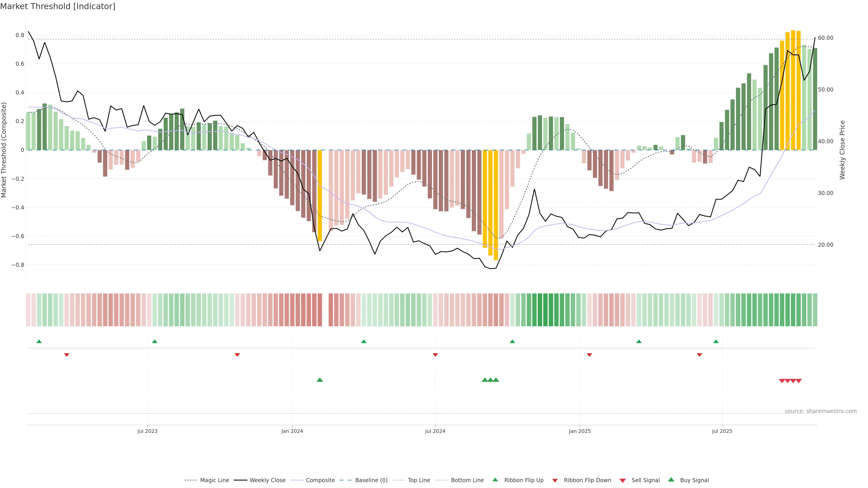Select the rightmost red Sell Signal marker
The height and width of the screenshot is (488, 868).
pyautogui.click(x=799, y=381)
